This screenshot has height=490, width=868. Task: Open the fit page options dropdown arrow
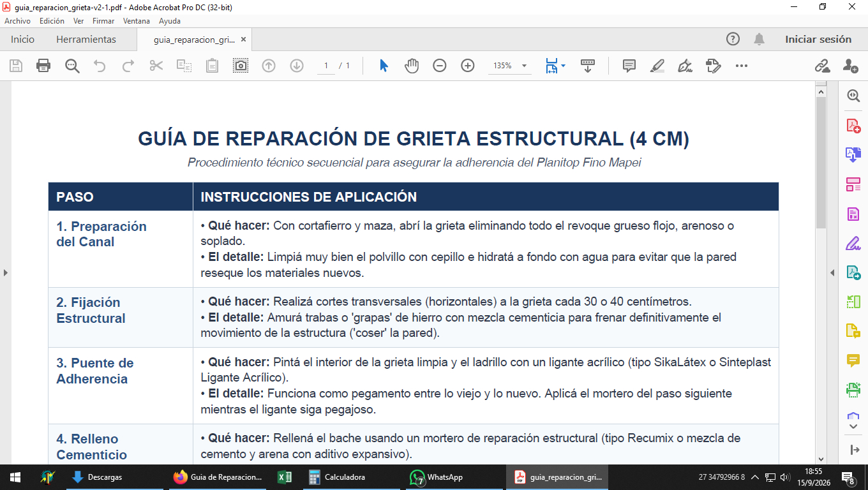tap(563, 66)
